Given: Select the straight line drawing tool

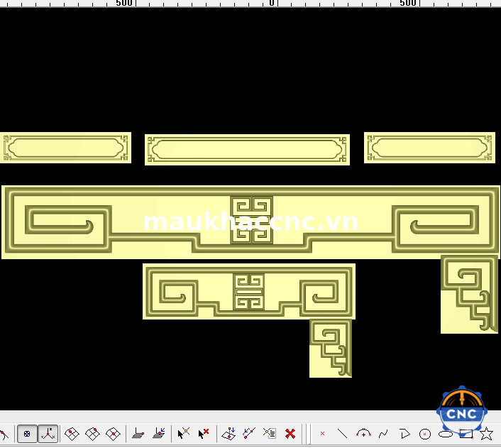Looking at the screenshot, I should pyautogui.click(x=342, y=434).
